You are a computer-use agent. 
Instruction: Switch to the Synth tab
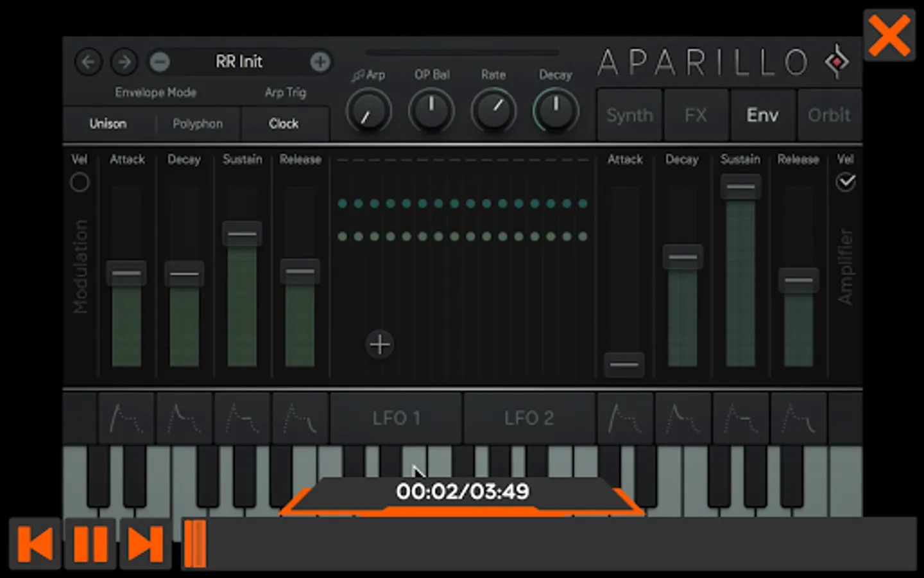point(629,116)
